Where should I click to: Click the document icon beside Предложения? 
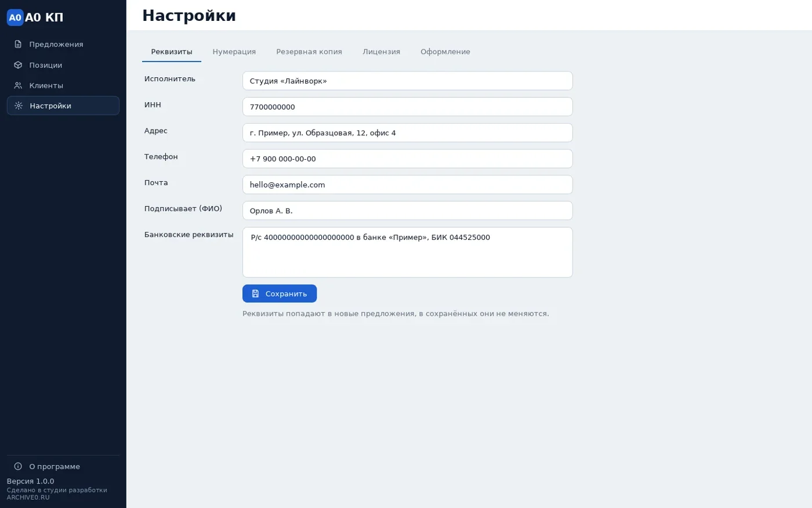pos(18,44)
